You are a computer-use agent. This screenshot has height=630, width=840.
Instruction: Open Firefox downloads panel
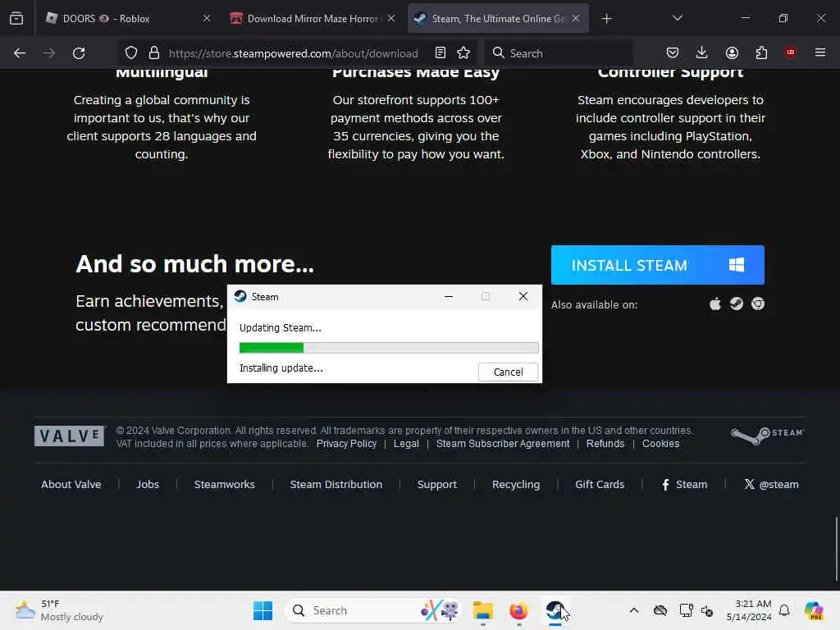click(702, 52)
